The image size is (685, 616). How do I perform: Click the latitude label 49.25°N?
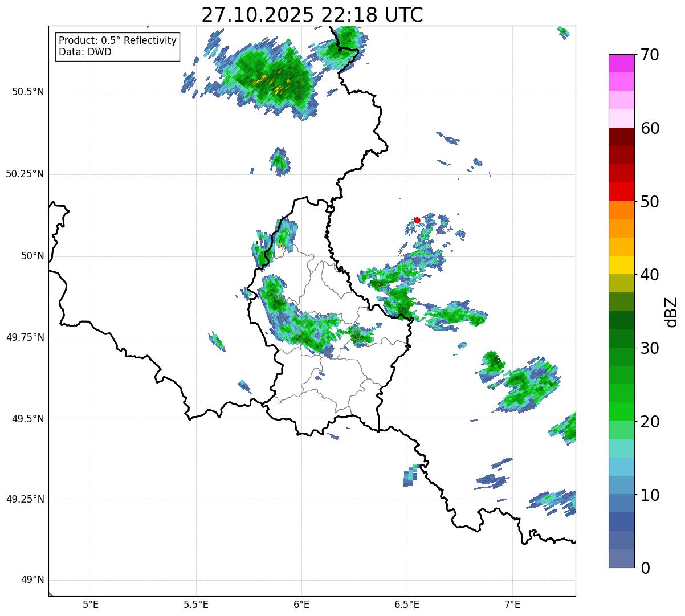coord(25,500)
